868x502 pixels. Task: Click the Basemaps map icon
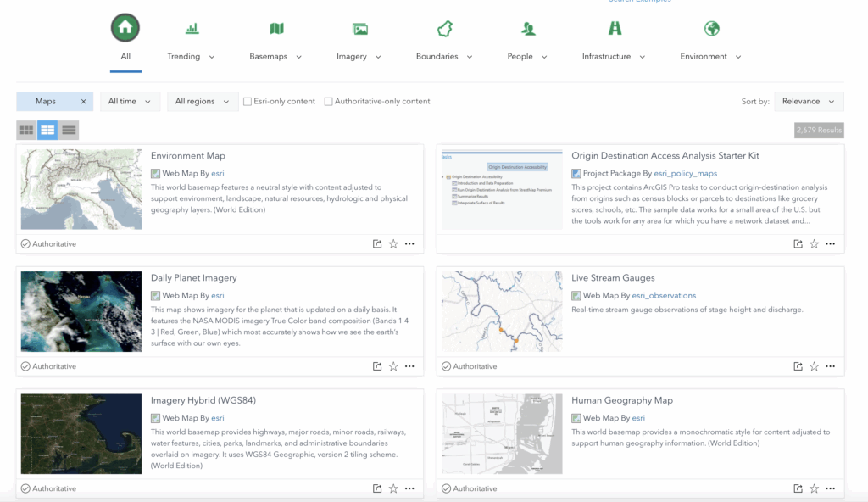(x=276, y=29)
